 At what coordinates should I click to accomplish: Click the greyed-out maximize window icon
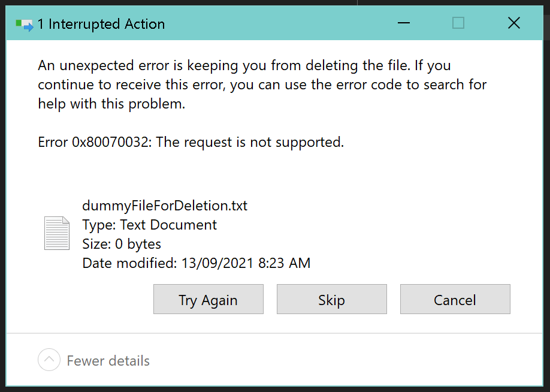point(458,23)
